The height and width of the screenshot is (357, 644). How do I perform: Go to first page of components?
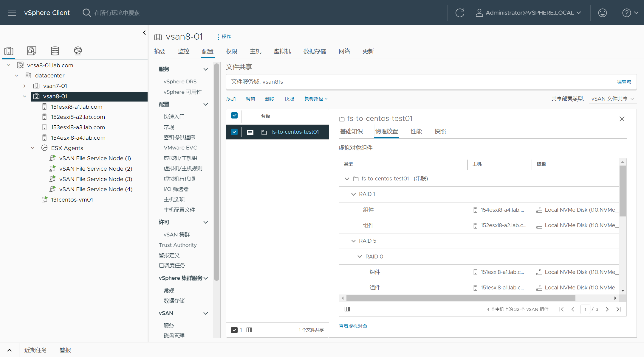pos(561,309)
